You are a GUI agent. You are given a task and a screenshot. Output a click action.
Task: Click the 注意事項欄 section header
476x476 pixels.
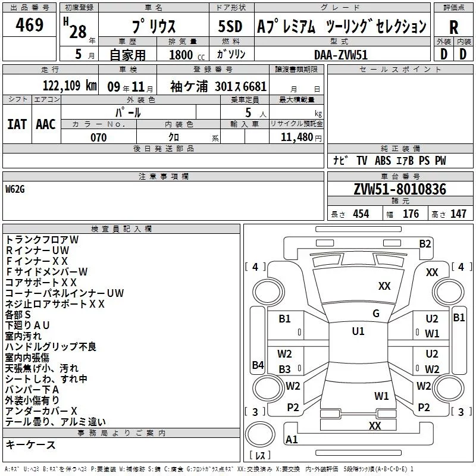click(163, 176)
